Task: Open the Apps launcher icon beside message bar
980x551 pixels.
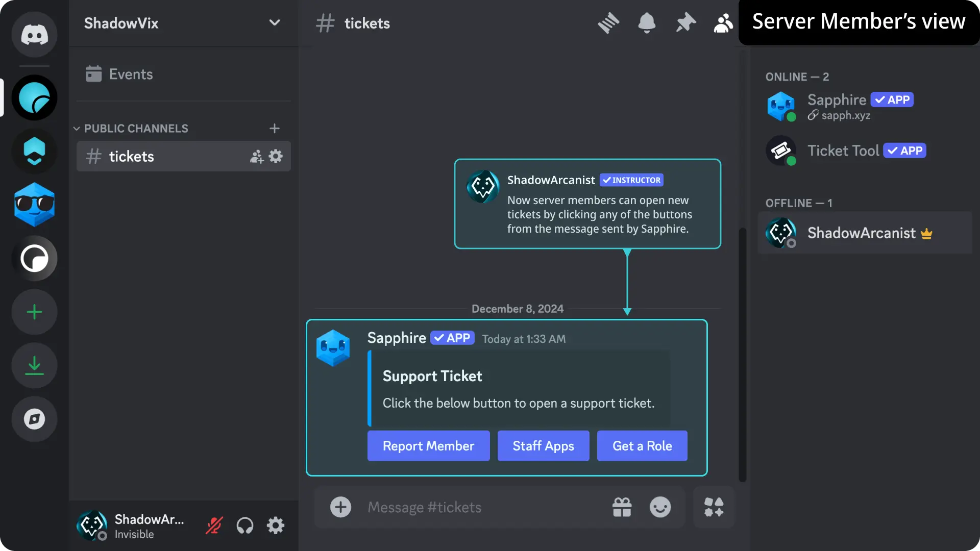Action: [714, 507]
